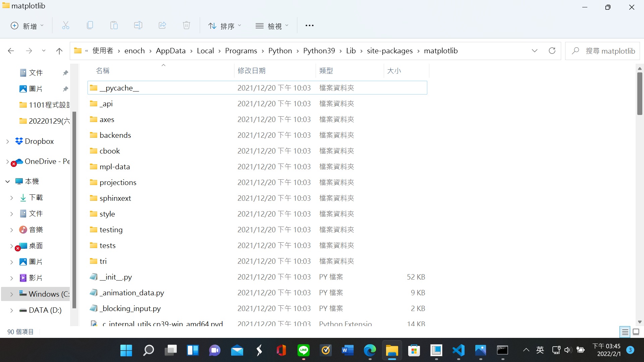The height and width of the screenshot is (362, 644).
Task: Open LINE from the taskbar
Action: point(304,350)
